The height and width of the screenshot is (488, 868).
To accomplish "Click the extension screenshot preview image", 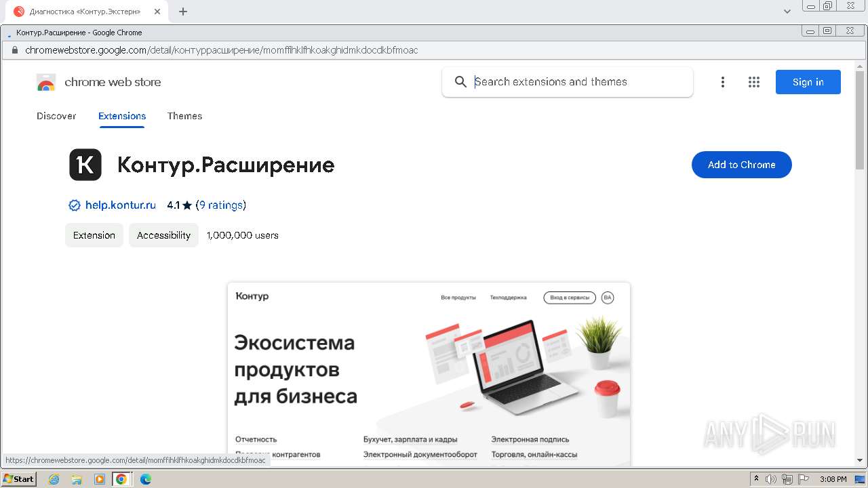I will coord(429,374).
